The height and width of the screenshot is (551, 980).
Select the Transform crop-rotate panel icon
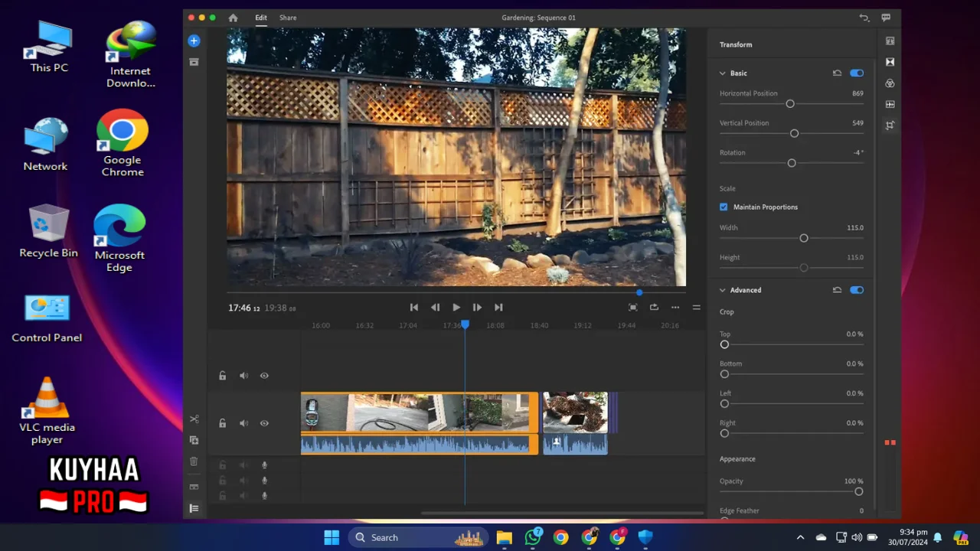click(x=890, y=125)
